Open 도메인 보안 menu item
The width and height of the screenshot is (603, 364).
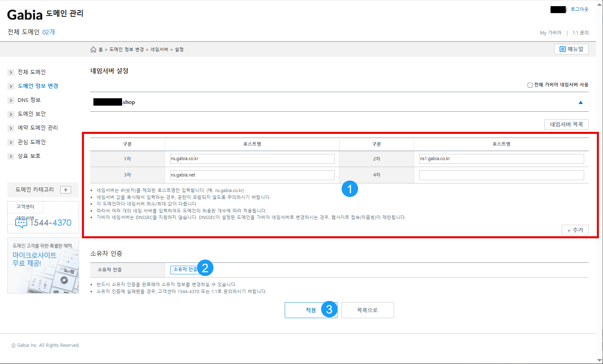[x=32, y=114]
